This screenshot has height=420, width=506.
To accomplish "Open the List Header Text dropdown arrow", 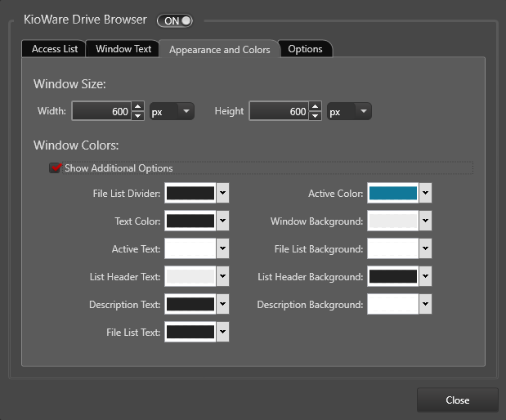I will [x=222, y=276].
